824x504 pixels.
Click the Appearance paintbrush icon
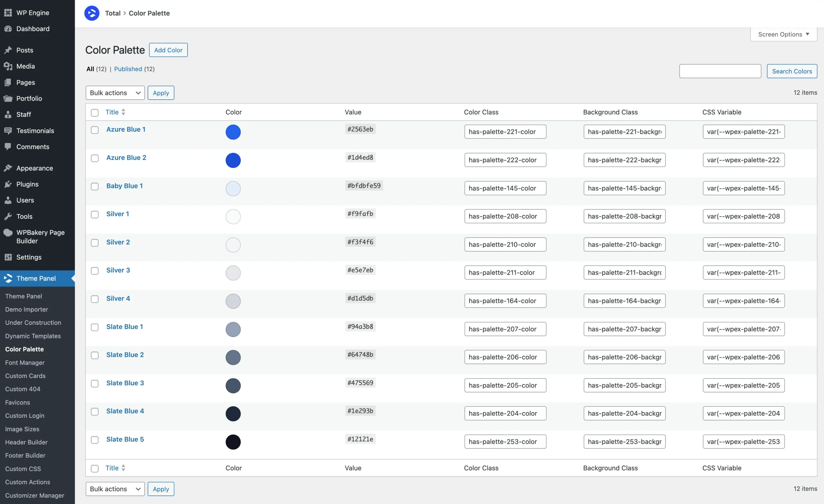coord(8,168)
